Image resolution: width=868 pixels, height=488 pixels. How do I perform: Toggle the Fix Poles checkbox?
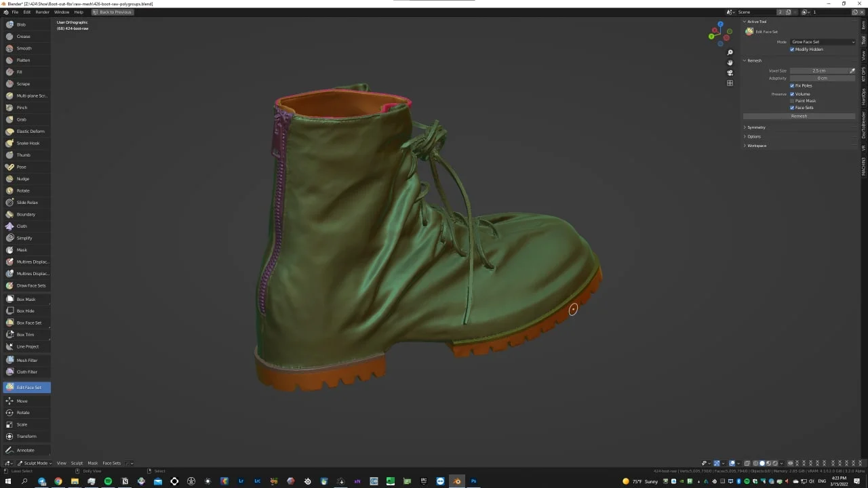tap(792, 85)
